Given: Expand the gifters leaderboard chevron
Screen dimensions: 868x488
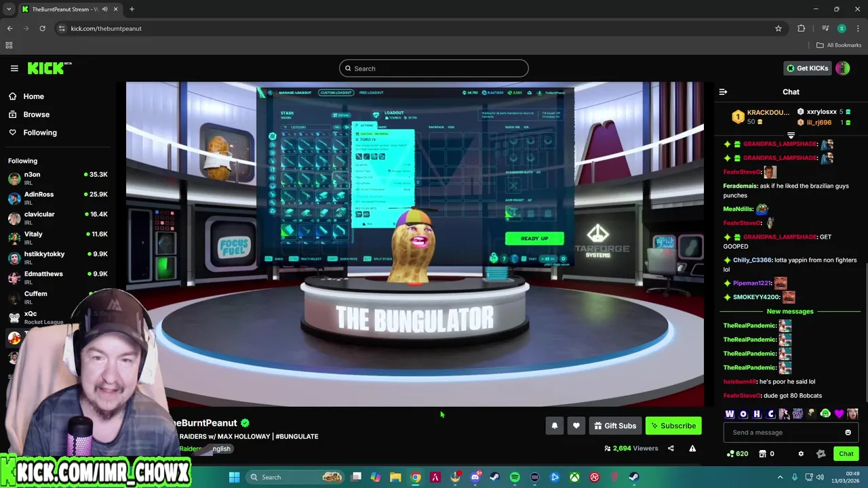Looking at the screenshot, I should pyautogui.click(x=791, y=136).
